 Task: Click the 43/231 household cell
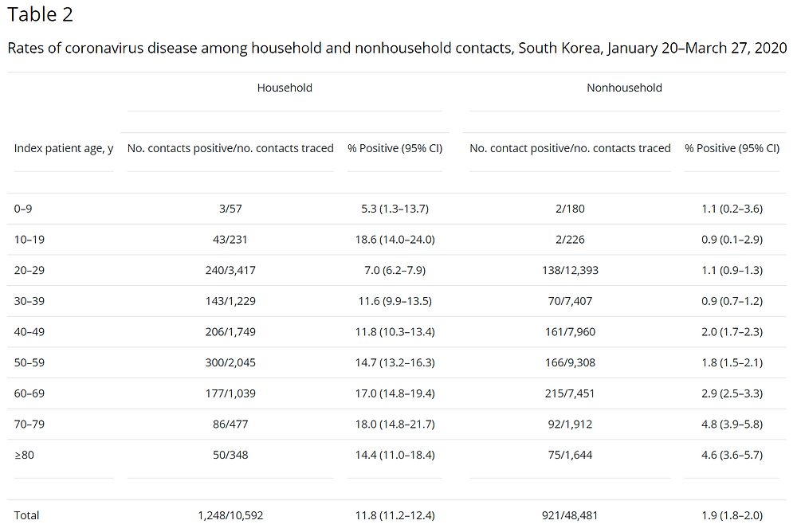point(230,240)
